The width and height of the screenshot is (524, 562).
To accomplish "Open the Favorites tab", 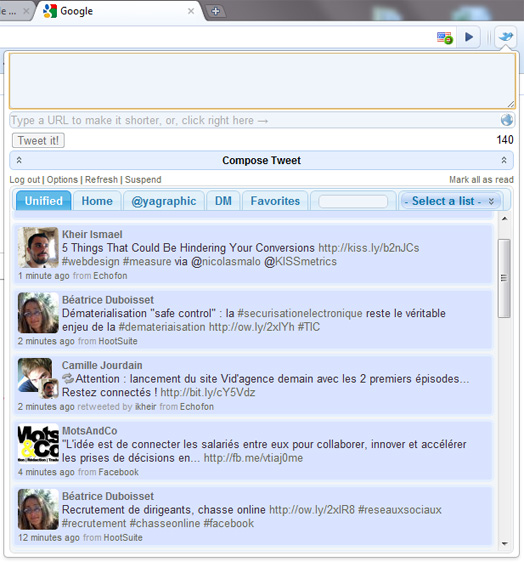I will [x=275, y=201].
